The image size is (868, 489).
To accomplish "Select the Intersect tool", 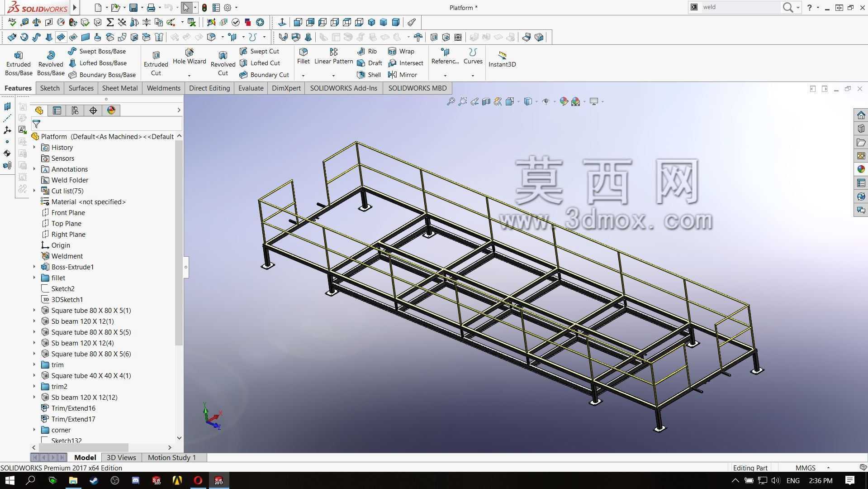I will point(406,63).
